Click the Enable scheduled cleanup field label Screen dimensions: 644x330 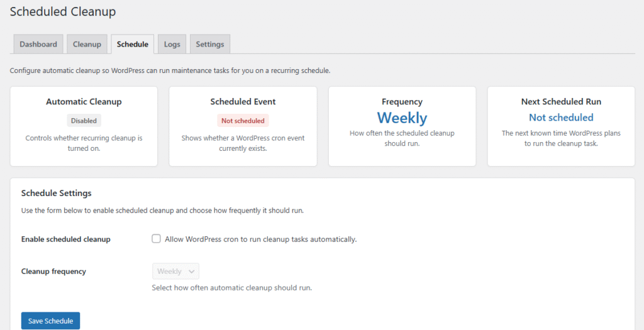65,239
